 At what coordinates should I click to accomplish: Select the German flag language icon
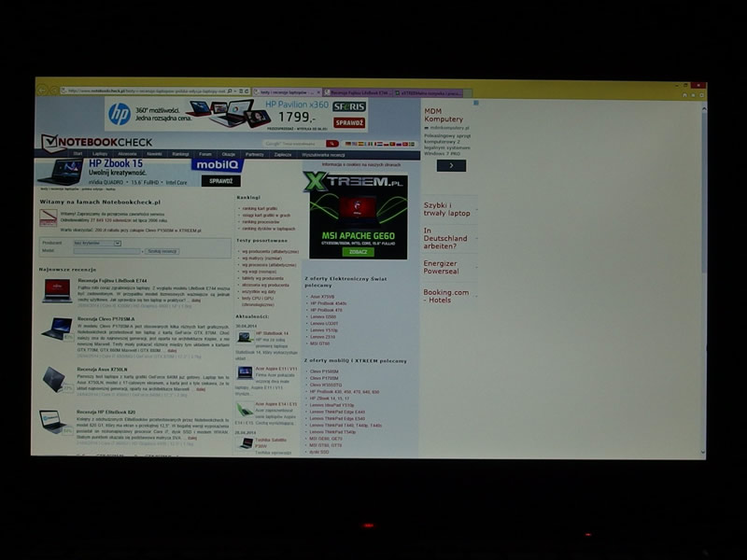tap(348, 144)
